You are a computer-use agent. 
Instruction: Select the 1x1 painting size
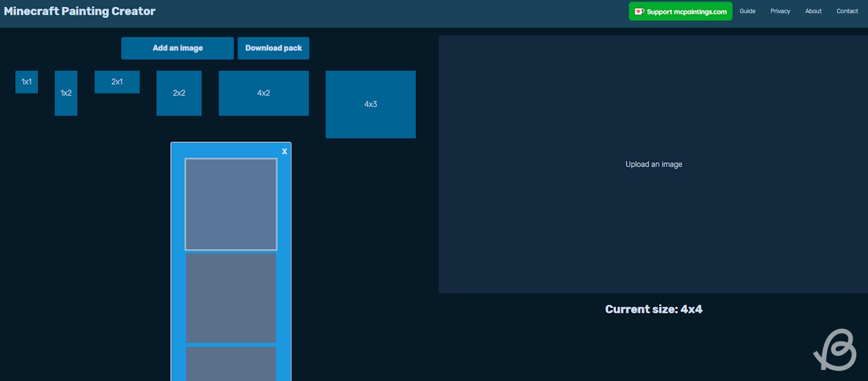pos(26,82)
